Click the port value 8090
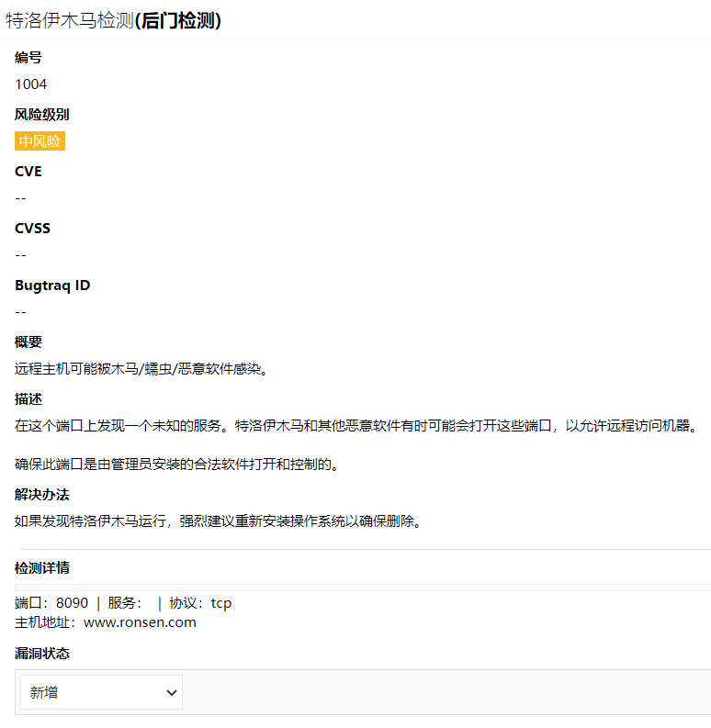The width and height of the screenshot is (711, 728). [72, 603]
